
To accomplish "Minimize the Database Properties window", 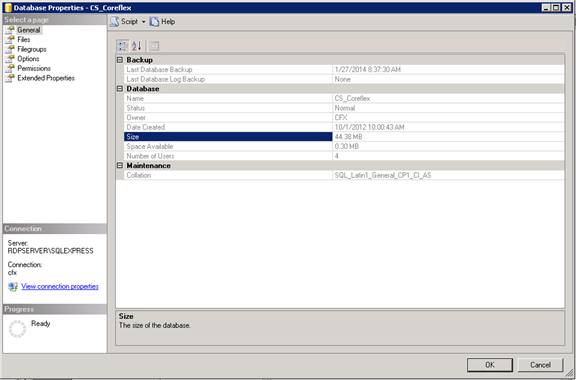I will pos(546,7).
